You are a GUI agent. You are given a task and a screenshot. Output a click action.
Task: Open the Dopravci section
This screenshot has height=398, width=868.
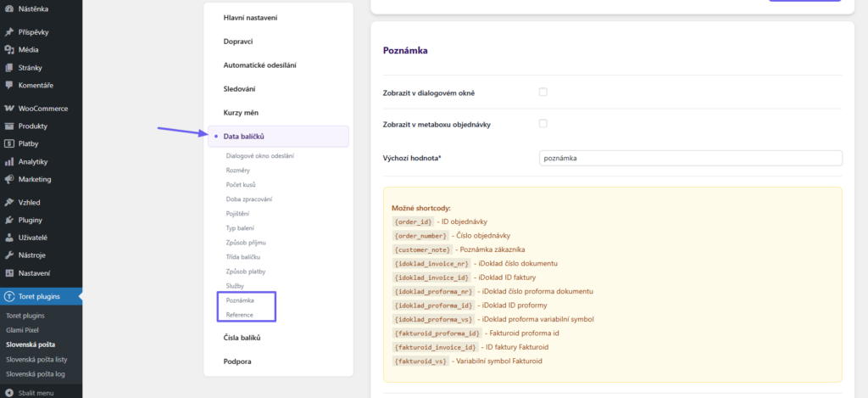pyautogui.click(x=238, y=42)
